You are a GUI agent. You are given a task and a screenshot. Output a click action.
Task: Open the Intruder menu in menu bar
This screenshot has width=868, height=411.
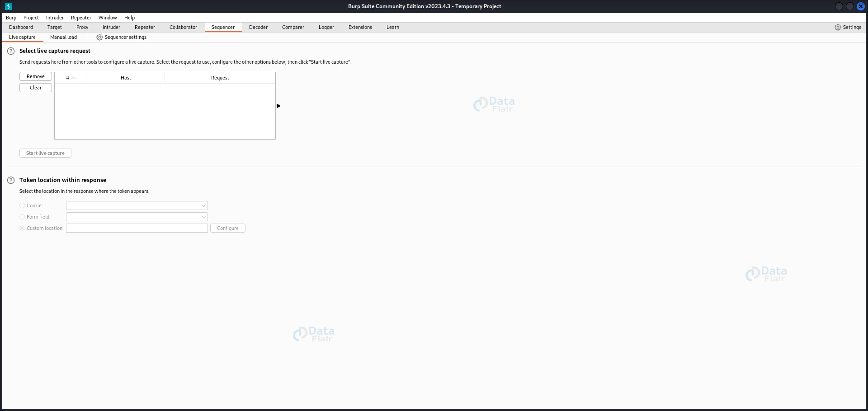[x=55, y=18]
